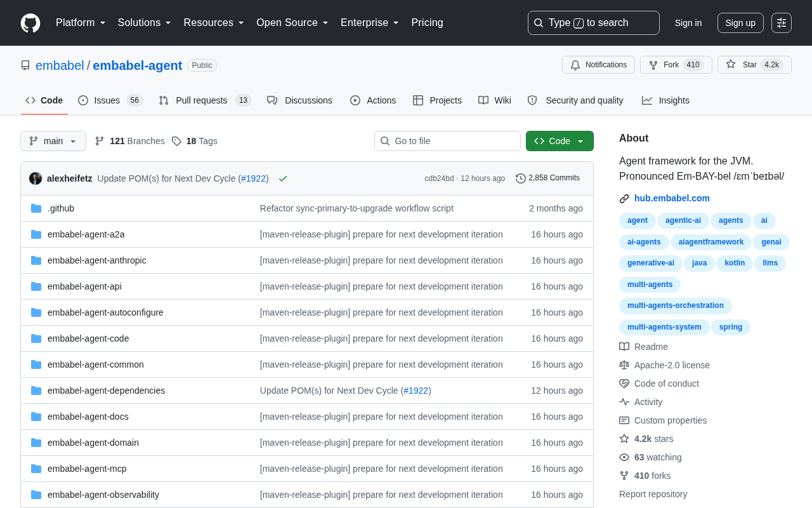Click the green check status icon on latest commit
Screen dimensions: 812x508
[283, 178]
